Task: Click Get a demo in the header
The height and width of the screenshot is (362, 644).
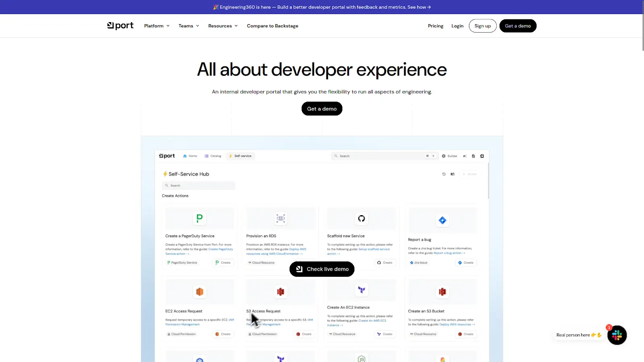Action: 518,26
